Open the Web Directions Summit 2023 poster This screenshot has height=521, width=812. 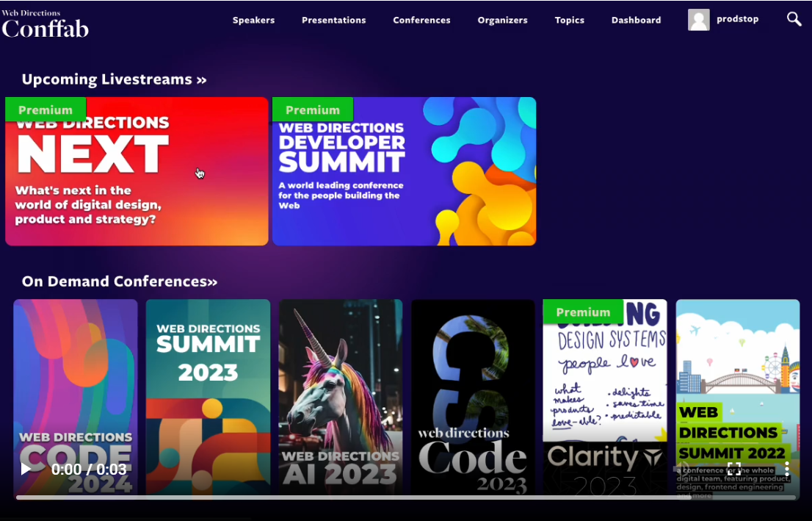pos(209,398)
